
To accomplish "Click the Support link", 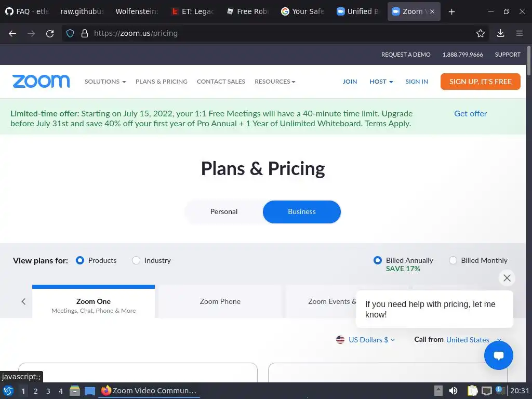I will [508, 55].
